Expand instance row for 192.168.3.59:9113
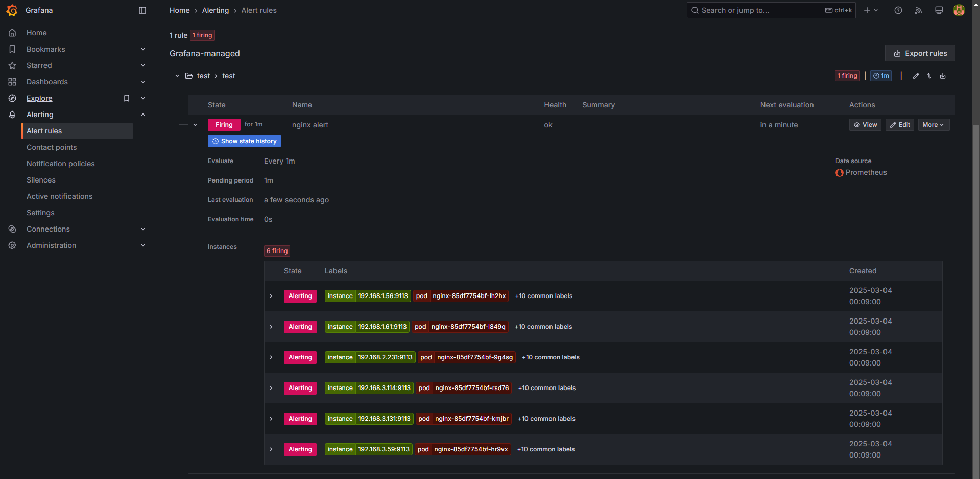The image size is (980, 479). coord(271,449)
